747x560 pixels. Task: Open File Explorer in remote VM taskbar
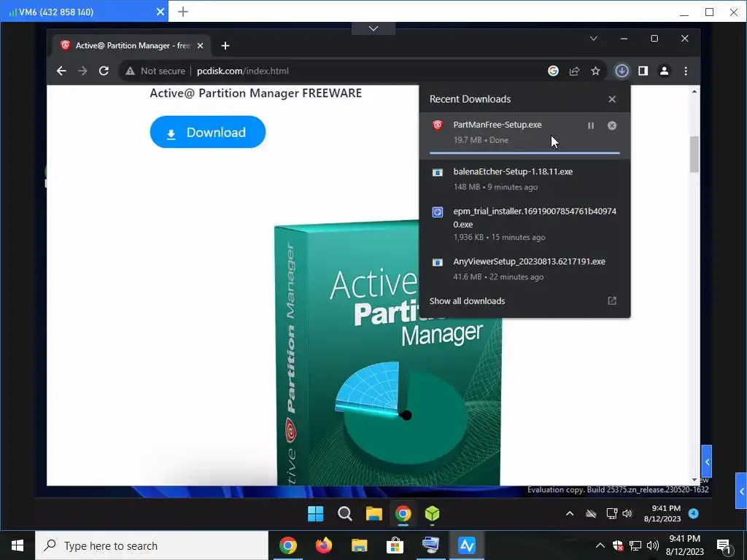(x=374, y=514)
